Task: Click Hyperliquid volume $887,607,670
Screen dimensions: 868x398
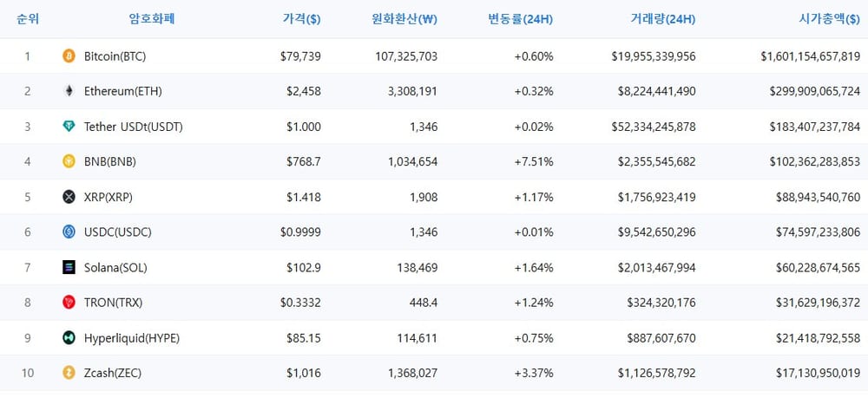Action: pyautogui.click(x=661, y=338)
